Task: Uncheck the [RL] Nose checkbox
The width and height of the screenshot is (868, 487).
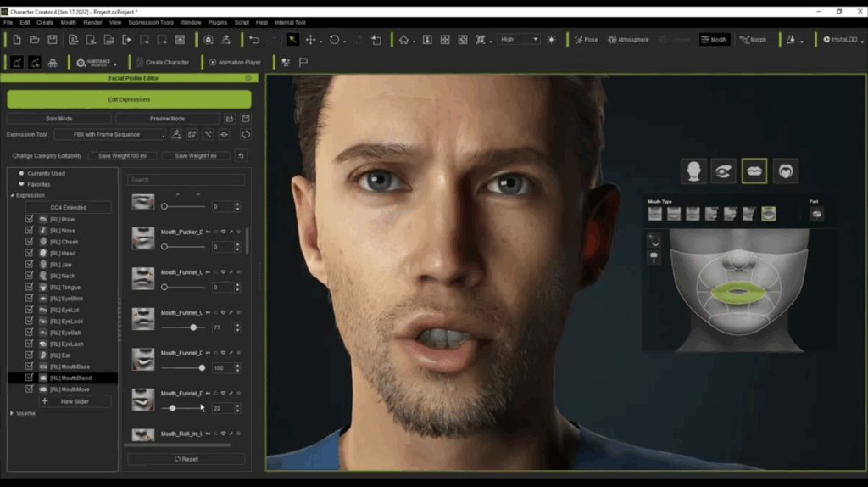Action: click(x=30, y=231)
